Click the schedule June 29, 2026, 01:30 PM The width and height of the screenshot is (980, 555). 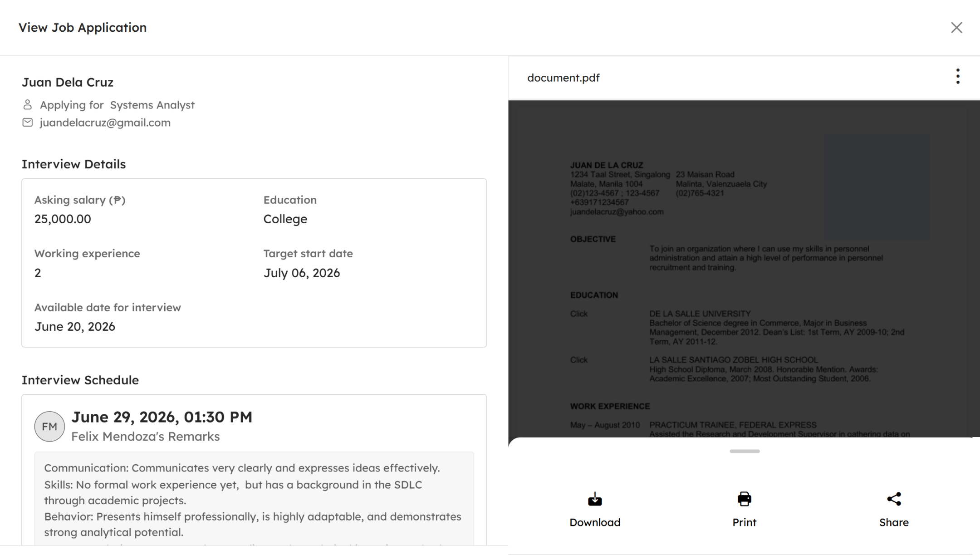162,417
